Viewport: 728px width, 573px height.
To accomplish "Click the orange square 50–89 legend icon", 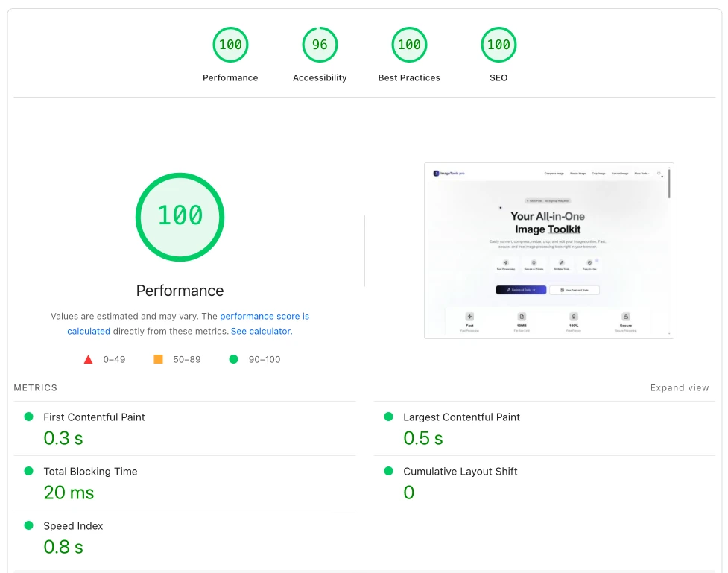I will [x=158, y=359].
